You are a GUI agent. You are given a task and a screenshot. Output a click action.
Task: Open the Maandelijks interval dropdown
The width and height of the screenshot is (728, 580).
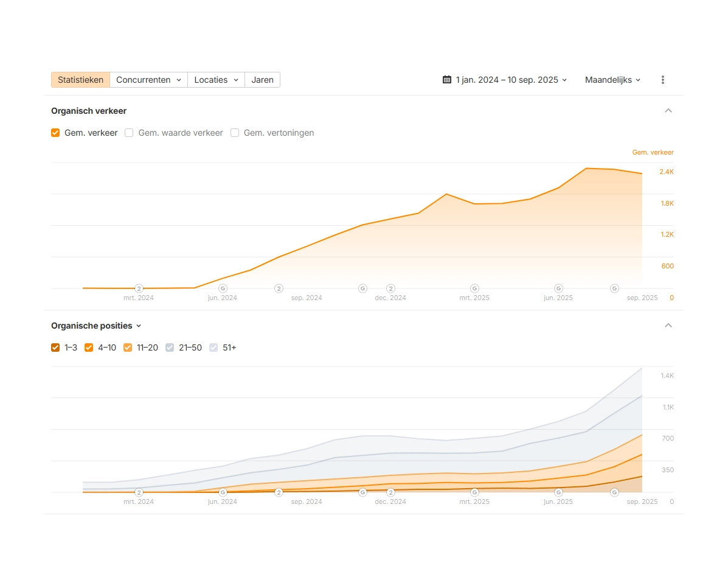click(x=612, y=80)
